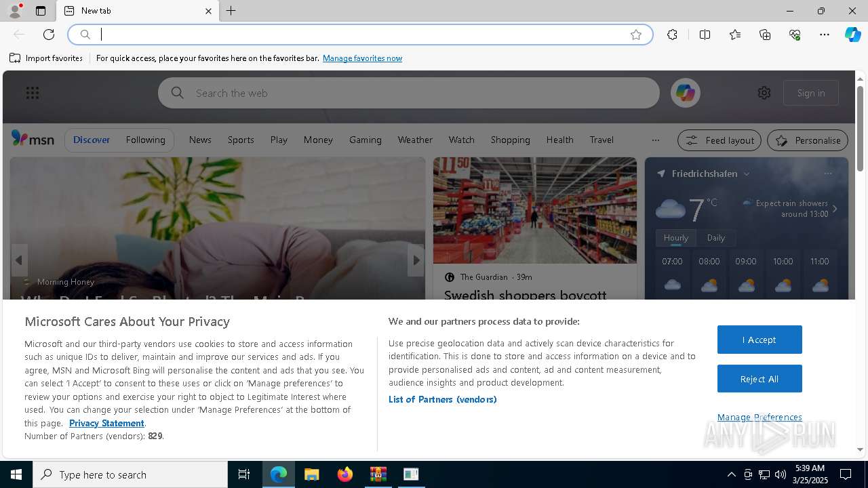Open Collections panel
Image resolution: width=868 pixels, height=488 pixels.
click(765, 35)
